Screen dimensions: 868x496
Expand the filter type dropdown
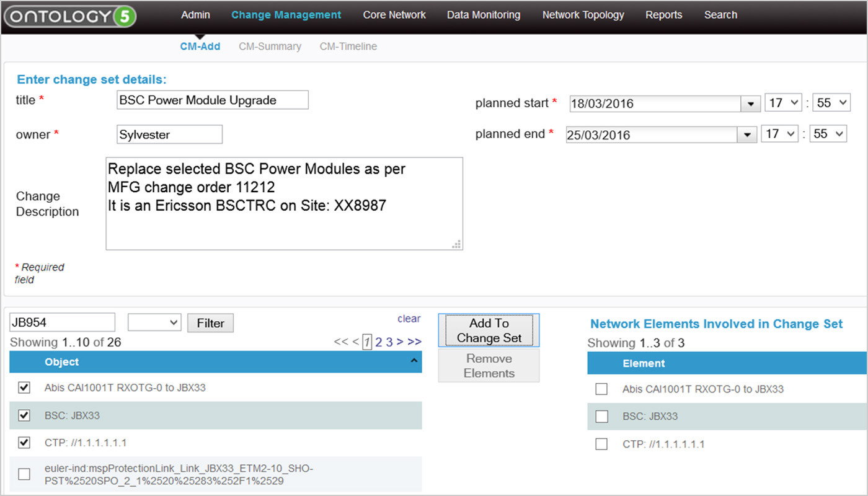tap(154, 322)
